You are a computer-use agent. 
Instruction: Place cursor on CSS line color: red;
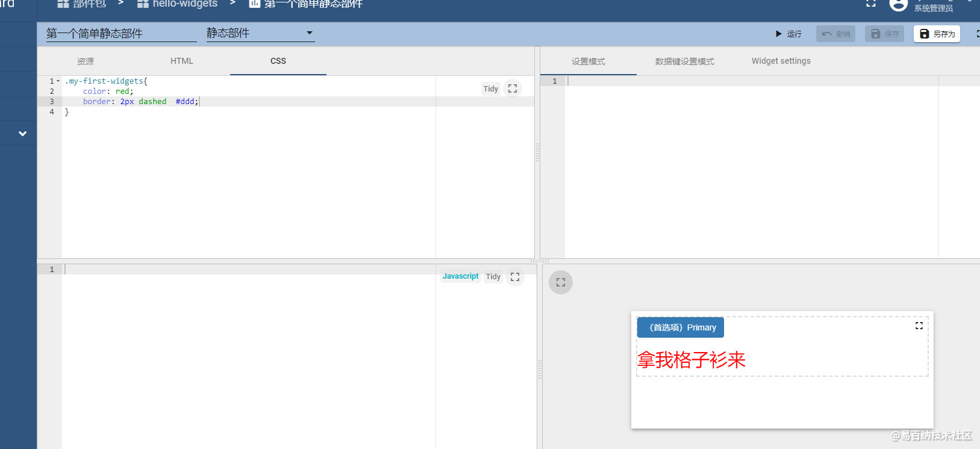click(x=108, y=91)
